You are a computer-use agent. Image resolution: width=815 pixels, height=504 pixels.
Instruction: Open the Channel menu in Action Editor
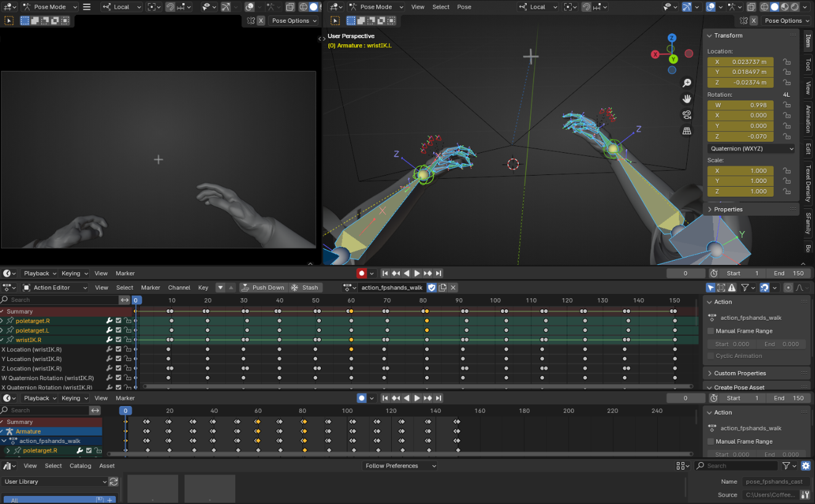click(x=179, y=288)
